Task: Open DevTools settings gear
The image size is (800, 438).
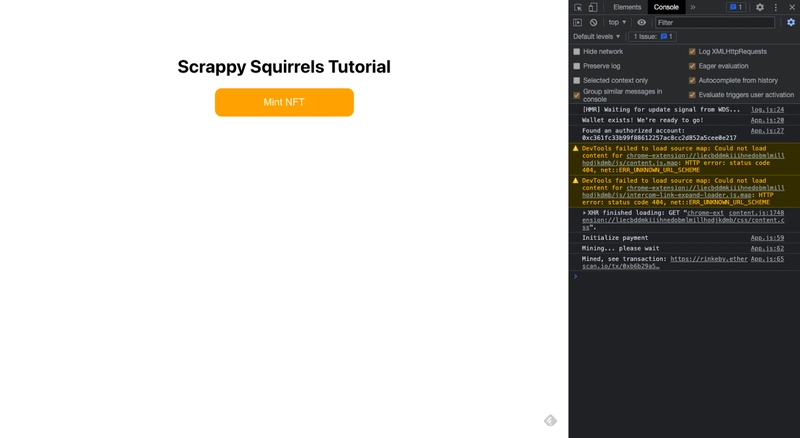Action: (x=760, y=7)
